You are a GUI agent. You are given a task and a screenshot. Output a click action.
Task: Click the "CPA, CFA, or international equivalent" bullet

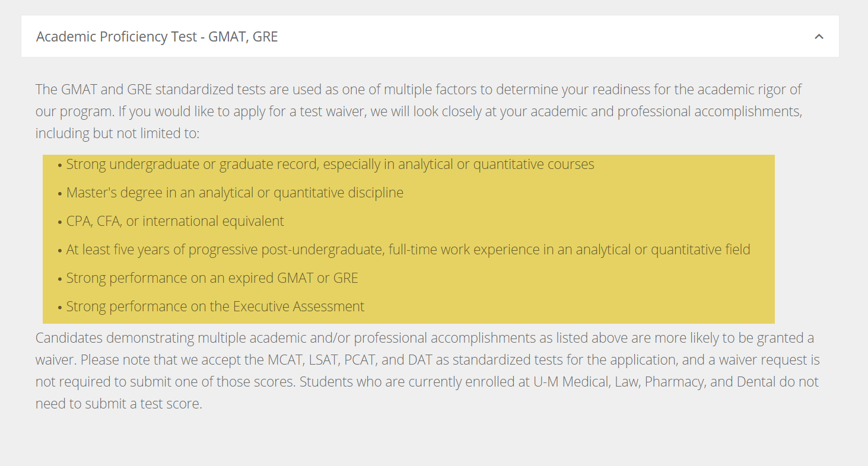point(175,221)
